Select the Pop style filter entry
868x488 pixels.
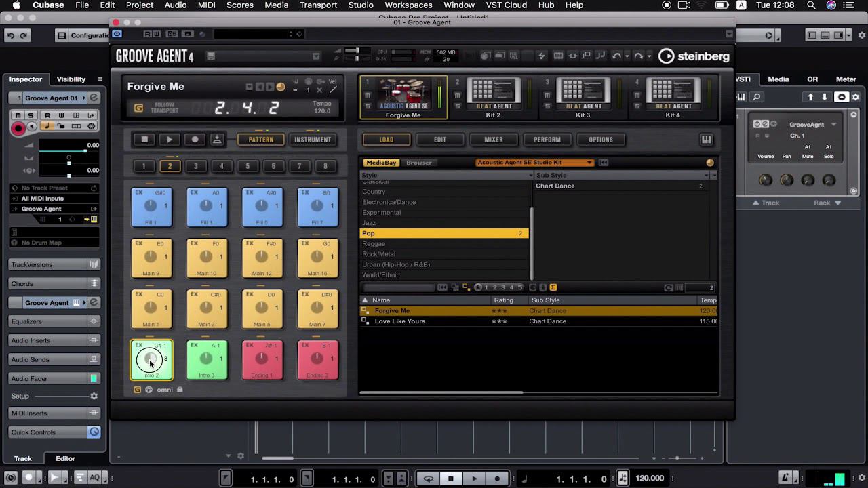[x=368, y=233]
